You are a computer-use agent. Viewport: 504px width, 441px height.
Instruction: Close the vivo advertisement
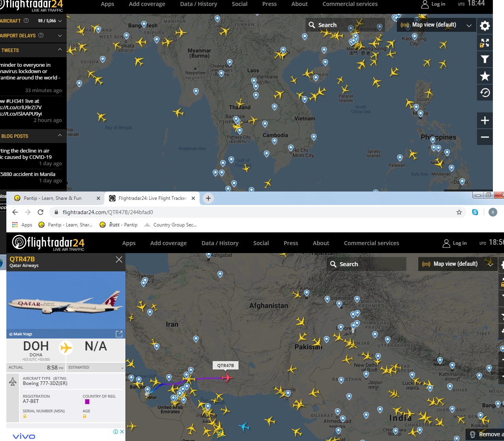(122, 431)
